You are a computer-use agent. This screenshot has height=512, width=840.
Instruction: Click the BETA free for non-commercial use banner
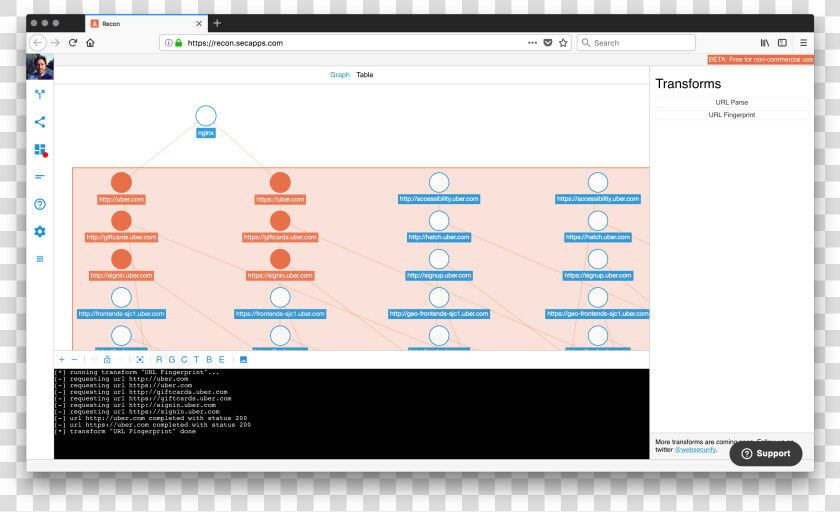point(760,59)
